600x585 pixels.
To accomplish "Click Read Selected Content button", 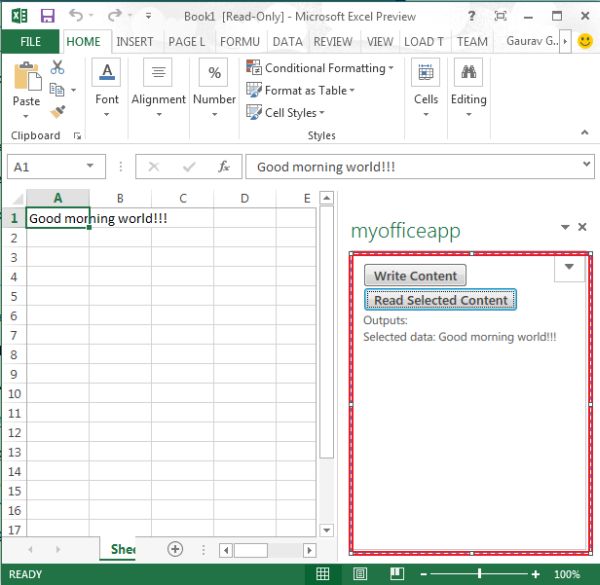I will pyautogui.click(x=440, y=300).
